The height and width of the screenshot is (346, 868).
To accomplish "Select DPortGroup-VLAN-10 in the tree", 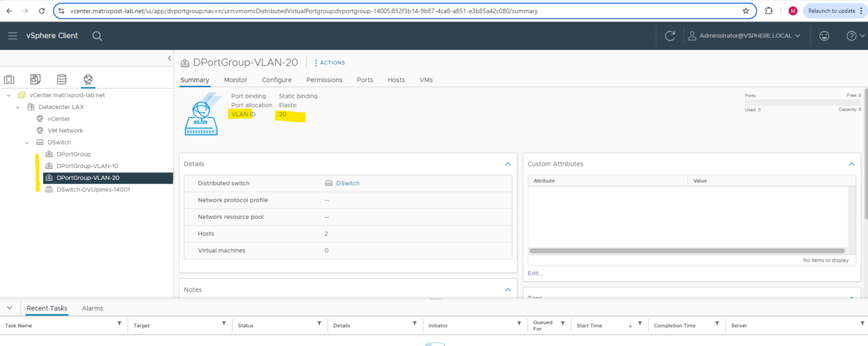I will tap(87, 166).
